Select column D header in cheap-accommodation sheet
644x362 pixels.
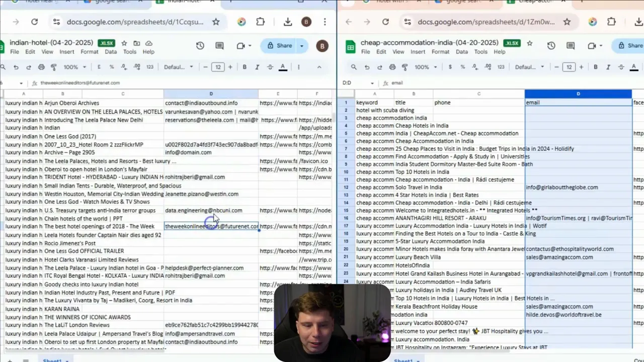point(578,94)
